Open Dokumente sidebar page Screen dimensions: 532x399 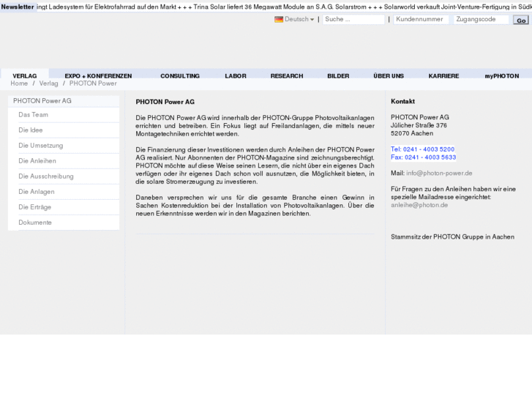[69, 223]
